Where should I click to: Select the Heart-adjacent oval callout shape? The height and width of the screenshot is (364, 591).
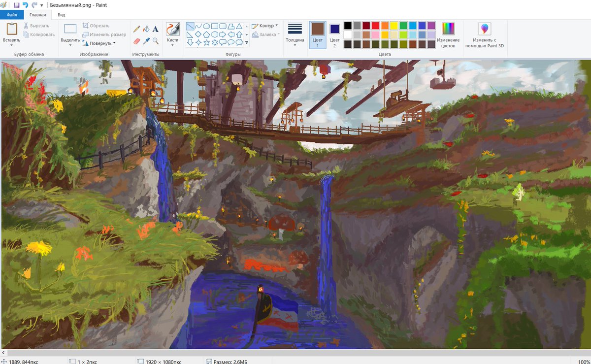coord(231,43)
